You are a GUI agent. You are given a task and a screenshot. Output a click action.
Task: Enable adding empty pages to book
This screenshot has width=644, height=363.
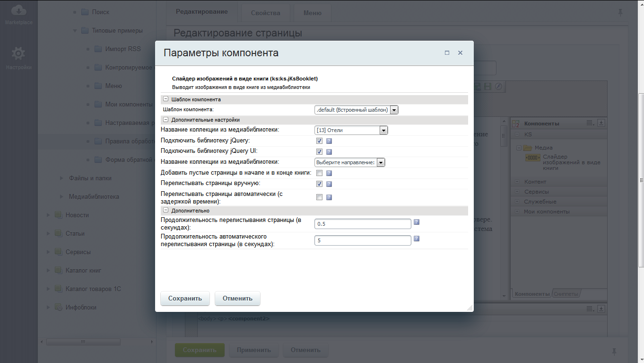tap(320, 173)
